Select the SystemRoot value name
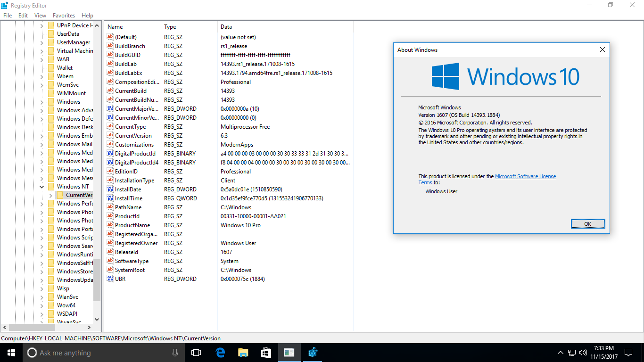The height and width of the screenshot is (362, 644). [130, 270]
